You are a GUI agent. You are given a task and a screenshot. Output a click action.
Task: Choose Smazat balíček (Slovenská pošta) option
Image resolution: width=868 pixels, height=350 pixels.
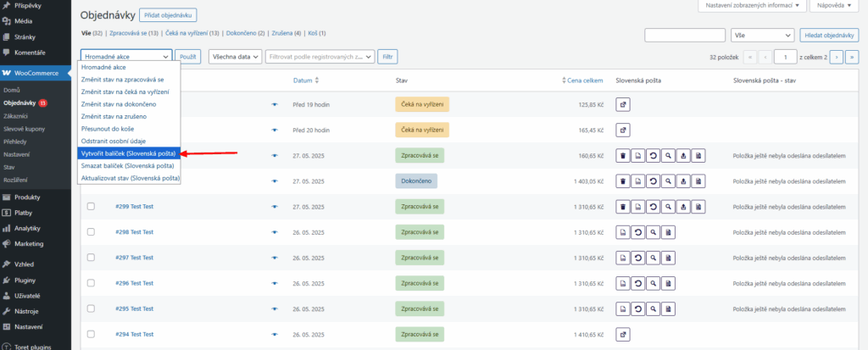129,165
